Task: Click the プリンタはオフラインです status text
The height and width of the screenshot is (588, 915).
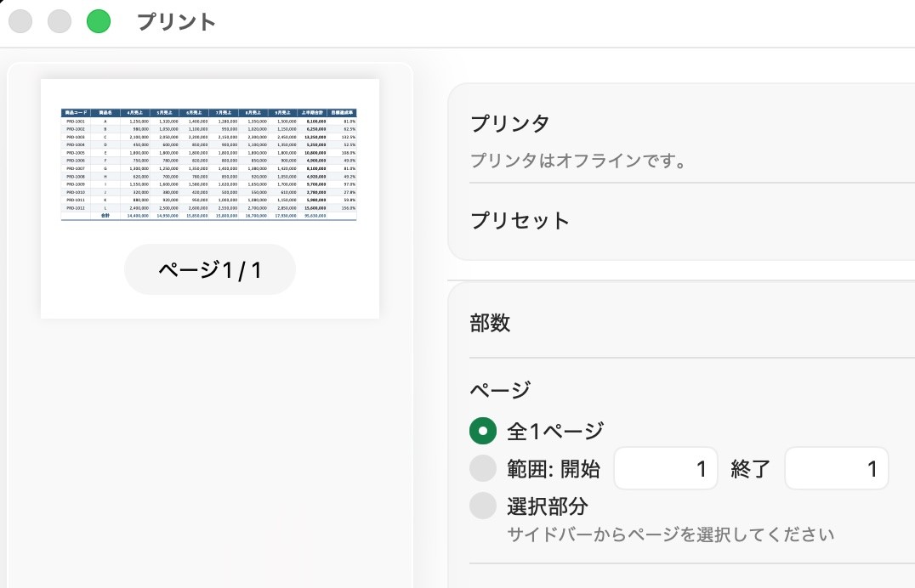Action: [x=578, y=161]
